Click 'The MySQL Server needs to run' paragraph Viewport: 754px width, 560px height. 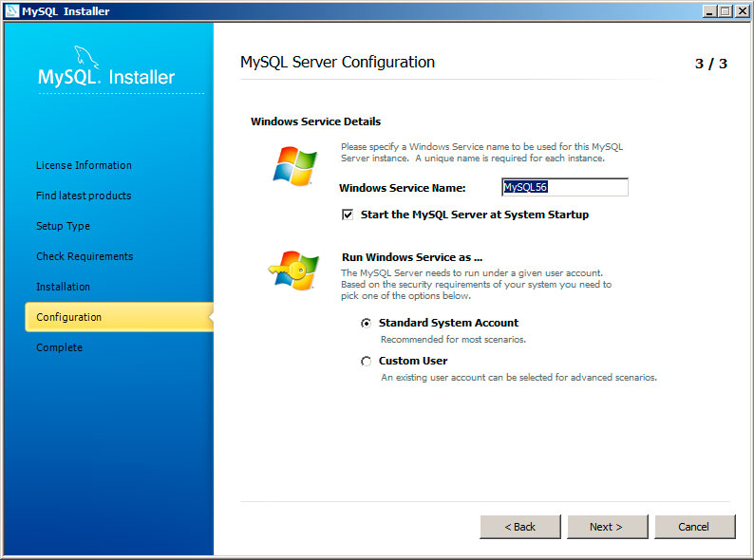coord(476,284)
